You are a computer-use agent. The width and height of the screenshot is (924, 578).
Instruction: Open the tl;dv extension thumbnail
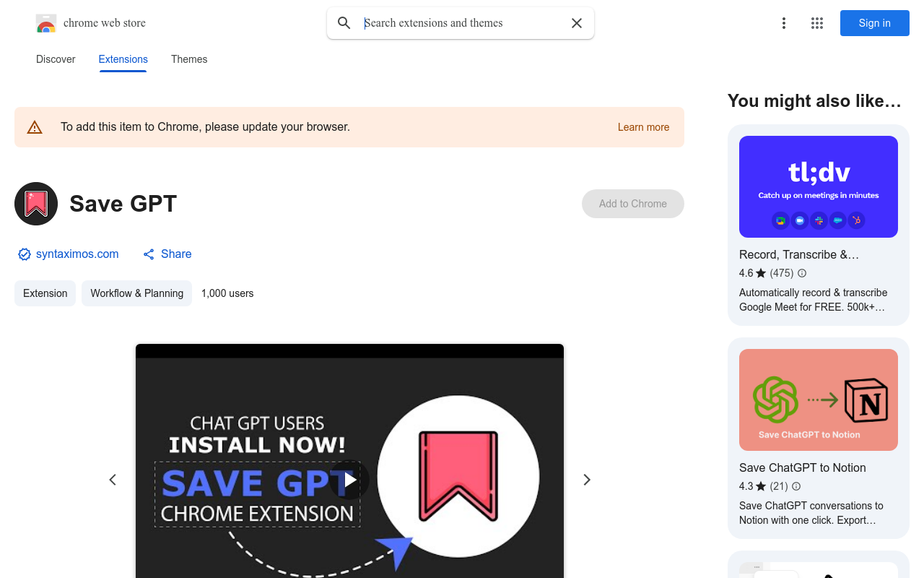pyautogui.click(x=819, y=186)
